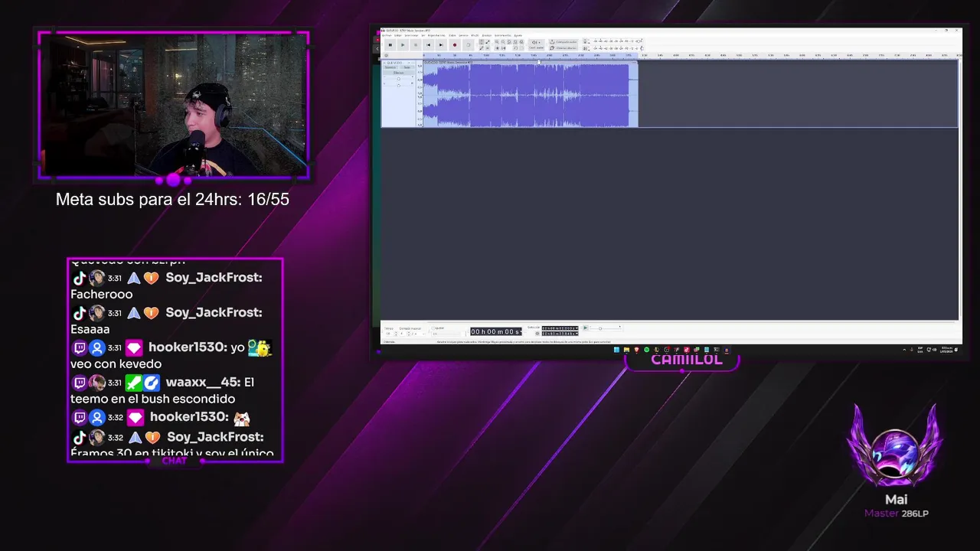Click the Obtener efectos button

click(x=563, y=48)
